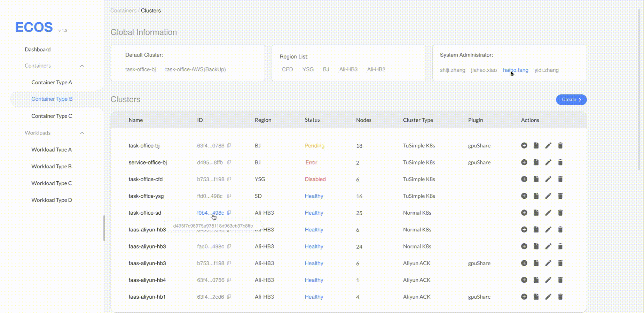View details document icon for service-office-bj
The height and width of the screenshot is (313, 644).
tap(536, 162)
